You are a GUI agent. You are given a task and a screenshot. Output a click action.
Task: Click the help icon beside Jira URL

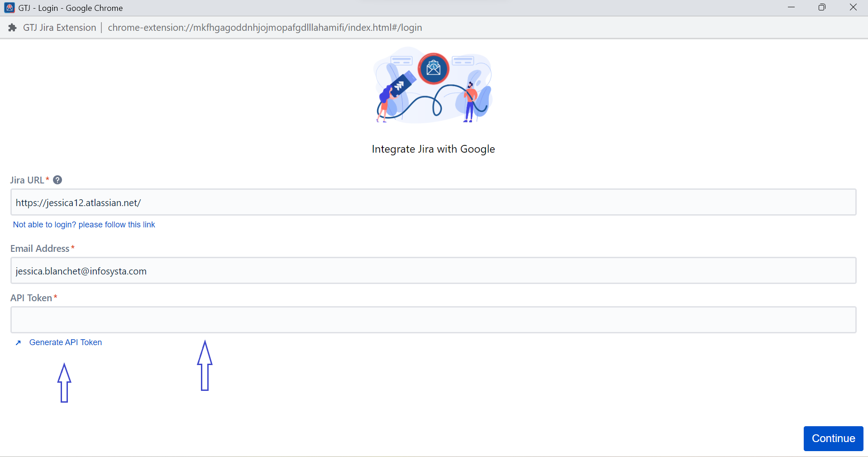coord(57,180)
